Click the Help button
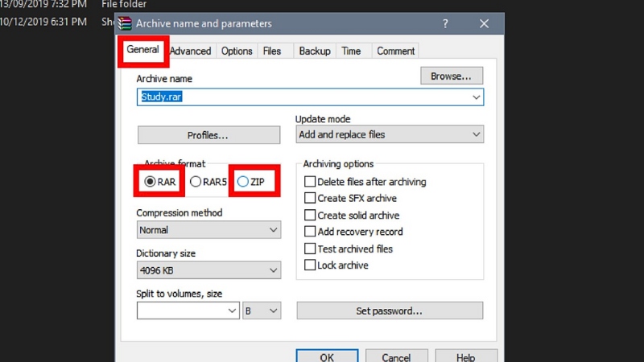The height and width of the screenshot is (362, 644). [x=466, y=356]
